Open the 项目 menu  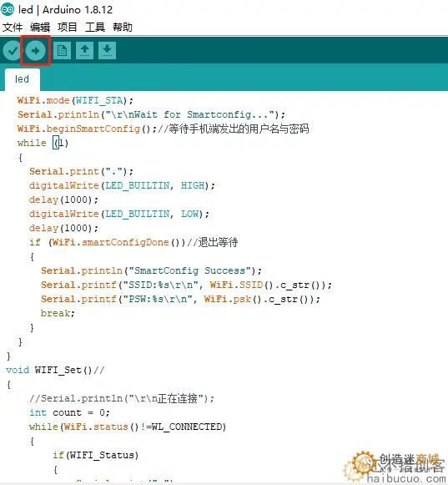(x=67, y=28)
